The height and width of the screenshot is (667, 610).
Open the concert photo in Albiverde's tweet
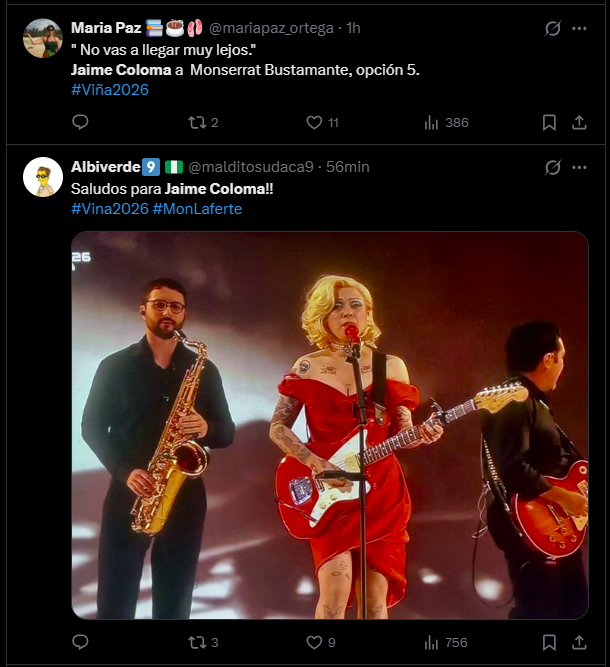[x=330, y=425]
